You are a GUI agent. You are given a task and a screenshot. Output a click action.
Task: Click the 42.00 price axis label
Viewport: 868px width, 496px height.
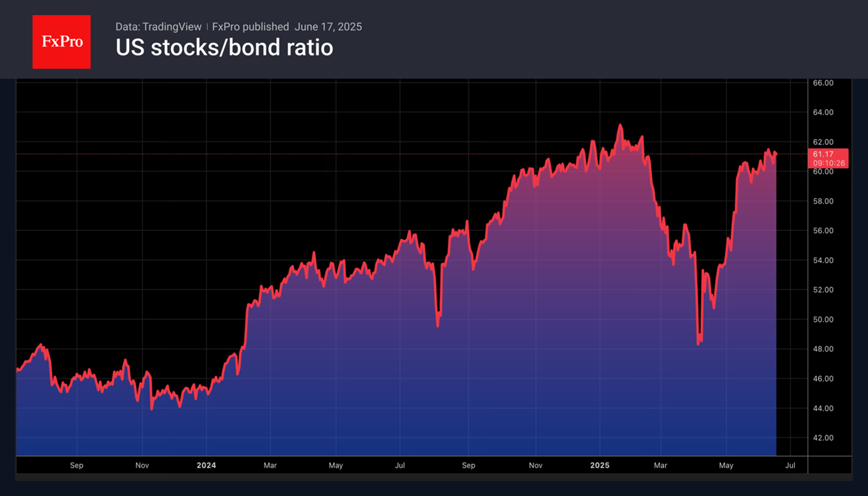click(x=823, y=437)
